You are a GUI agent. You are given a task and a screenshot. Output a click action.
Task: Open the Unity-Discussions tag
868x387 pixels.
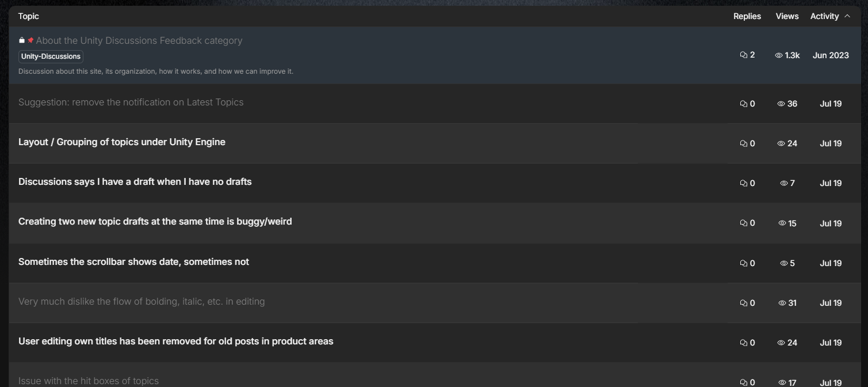51,56
